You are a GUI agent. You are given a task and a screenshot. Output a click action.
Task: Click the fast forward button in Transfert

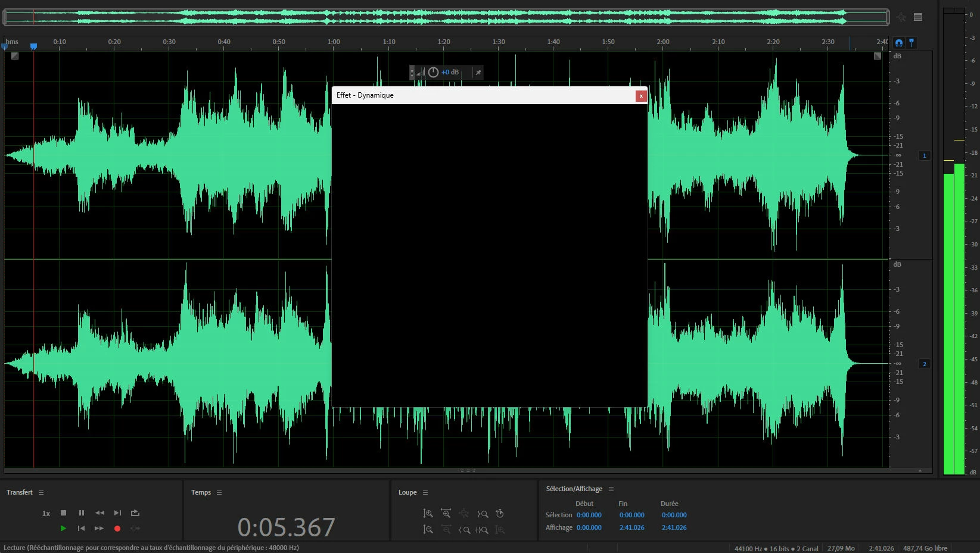pyautogui.click(x=99, y=528)
